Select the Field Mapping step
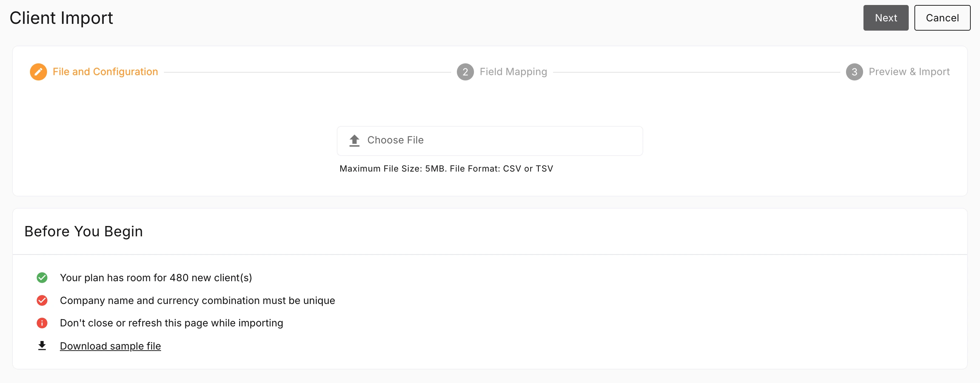This screenshot has height=383, width=980. coord(513,72)
